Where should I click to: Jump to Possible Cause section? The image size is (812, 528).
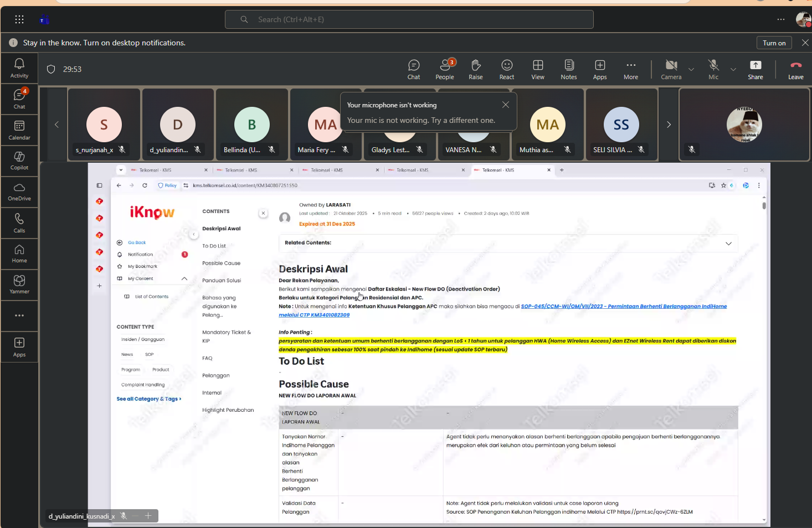[x=221, y=263]
